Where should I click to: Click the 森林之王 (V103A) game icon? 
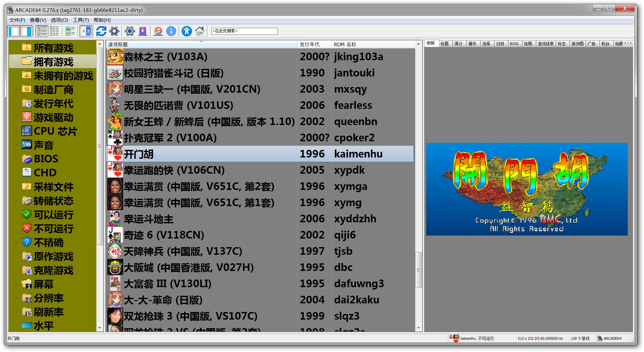115,57
